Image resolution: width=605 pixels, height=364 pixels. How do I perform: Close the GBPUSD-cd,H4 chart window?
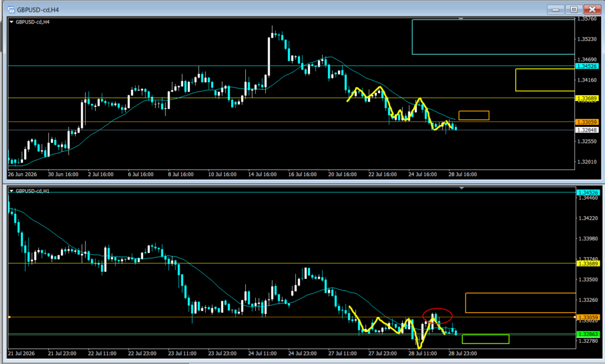592,9
